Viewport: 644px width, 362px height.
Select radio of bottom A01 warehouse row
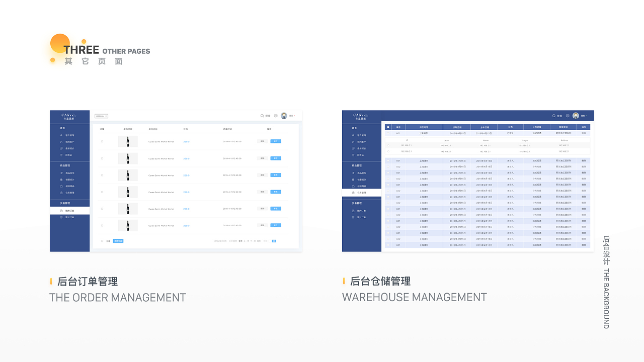click(x=388, y=245)
